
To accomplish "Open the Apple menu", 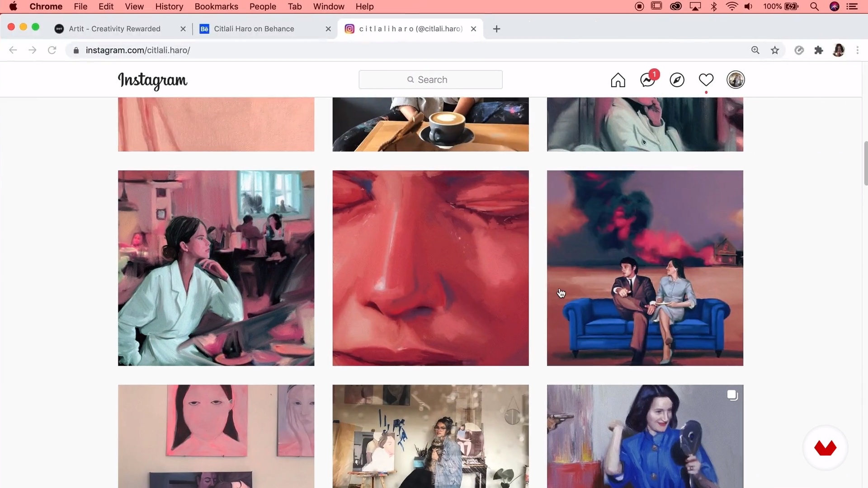I will click(x=13, y=6).
